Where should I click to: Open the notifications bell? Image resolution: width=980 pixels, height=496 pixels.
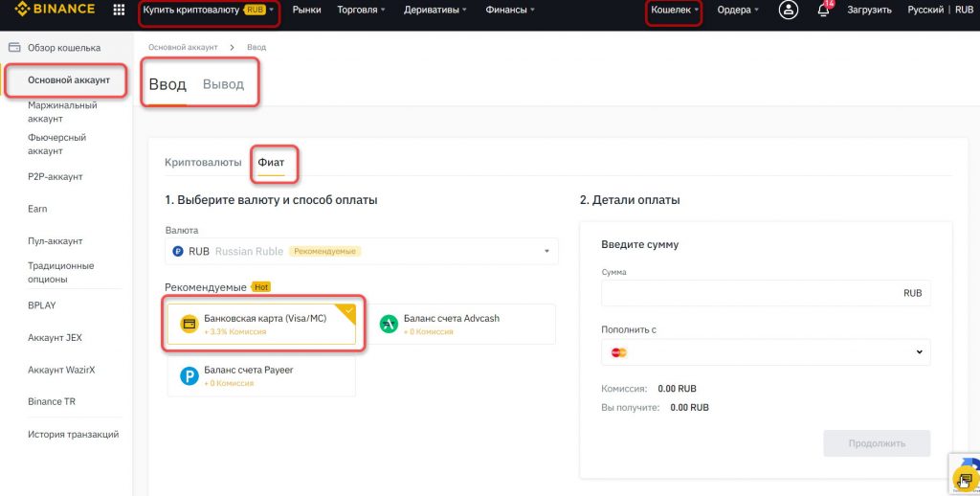coord(824,10)
